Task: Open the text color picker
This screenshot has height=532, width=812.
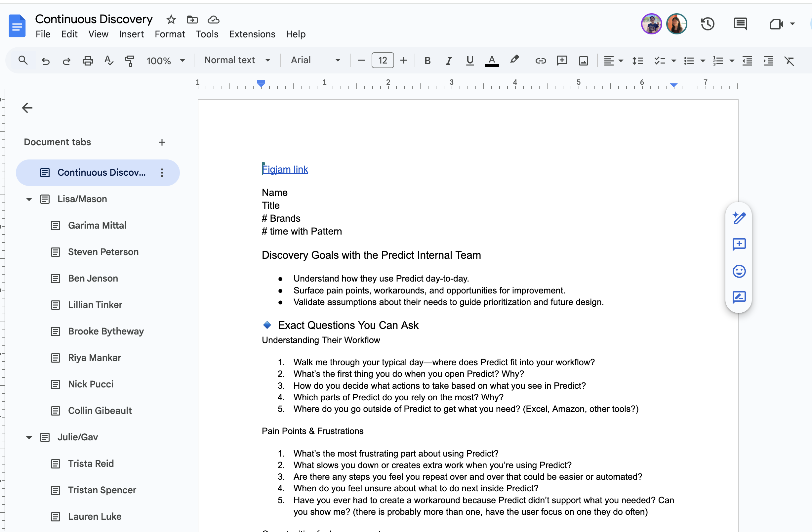Action: pos(492,61)
